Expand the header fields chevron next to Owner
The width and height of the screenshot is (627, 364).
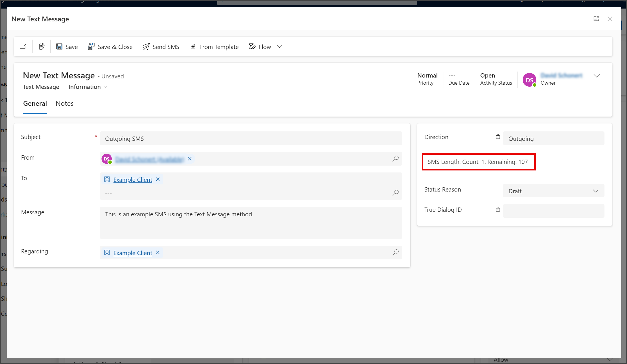597,76
